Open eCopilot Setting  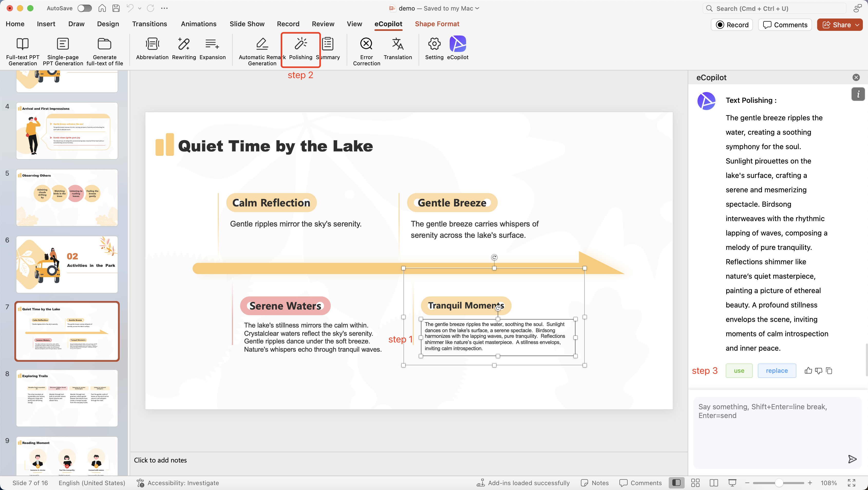pyautogui.click(x=434, y=49)
